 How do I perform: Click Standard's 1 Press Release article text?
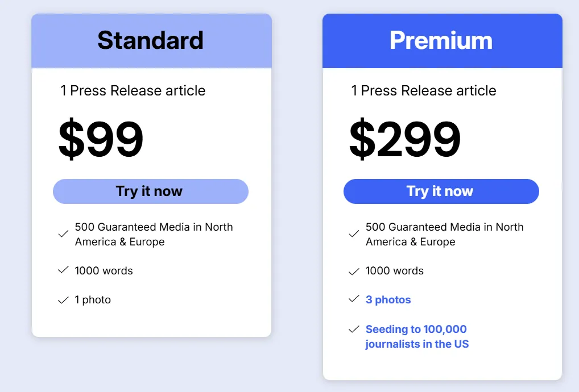pos(133,91)
